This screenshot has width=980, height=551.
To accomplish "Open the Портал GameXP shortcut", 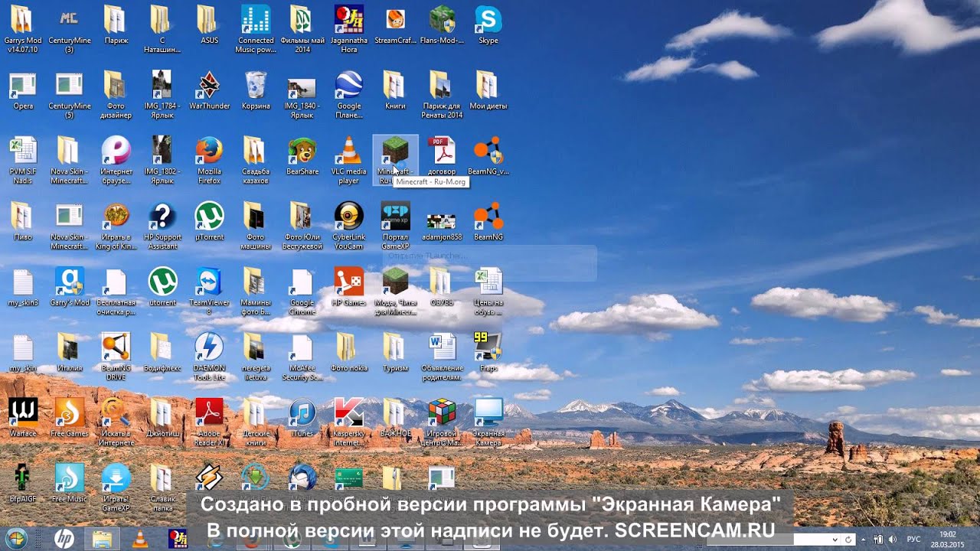I will (395, 226).
